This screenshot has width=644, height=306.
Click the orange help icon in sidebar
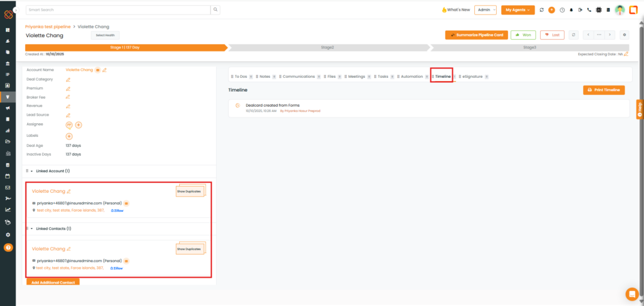(8, 248)
